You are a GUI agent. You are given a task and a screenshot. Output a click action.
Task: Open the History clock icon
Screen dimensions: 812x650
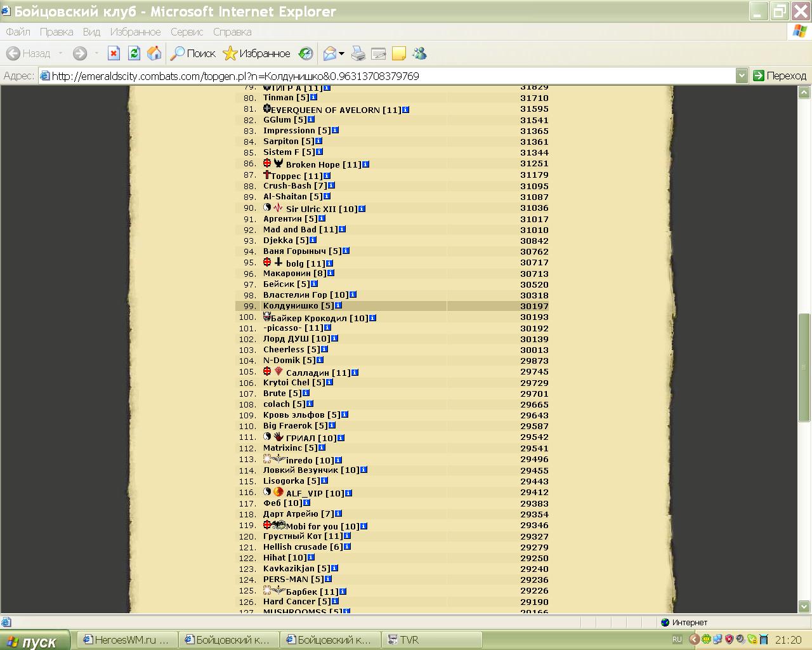click(306, 54)
